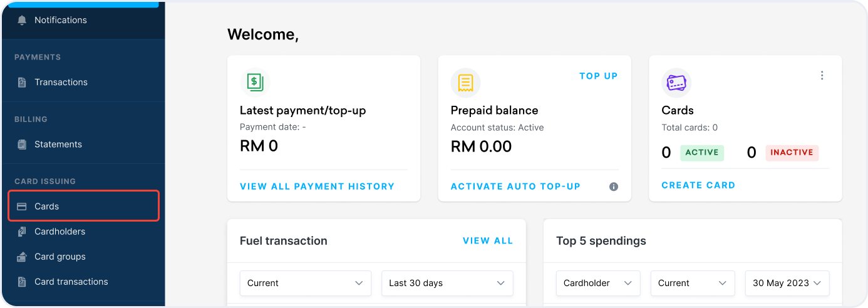The width and height of the screenshot is (868, 308).
Task: Click the Card transactions icon
Action: coord(23,282)
